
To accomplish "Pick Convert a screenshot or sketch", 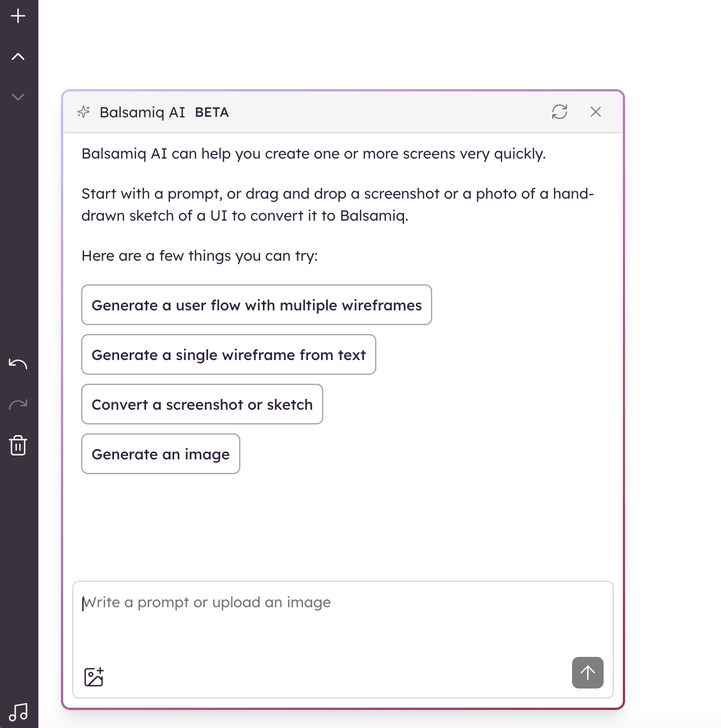I will coord(202,404).
